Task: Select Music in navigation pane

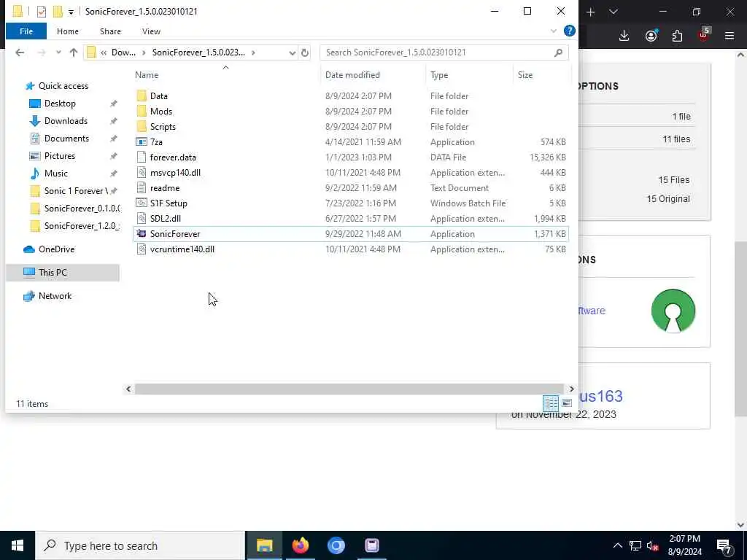Action: pos(55,174)
